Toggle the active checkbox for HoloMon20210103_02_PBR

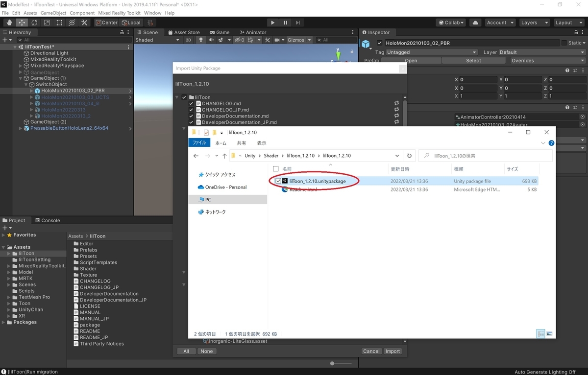click(379, 43)
